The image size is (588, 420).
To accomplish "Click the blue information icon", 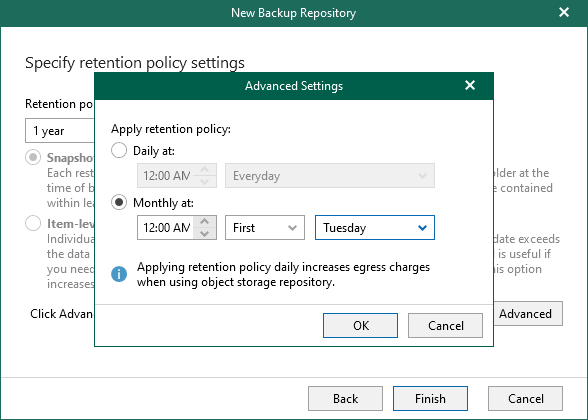I will click(x=119, y=274).
